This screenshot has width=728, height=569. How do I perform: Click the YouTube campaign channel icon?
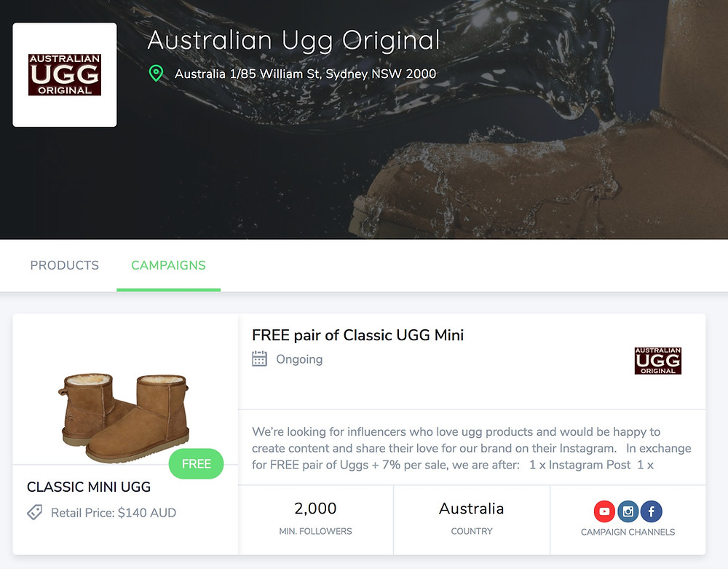604,511
